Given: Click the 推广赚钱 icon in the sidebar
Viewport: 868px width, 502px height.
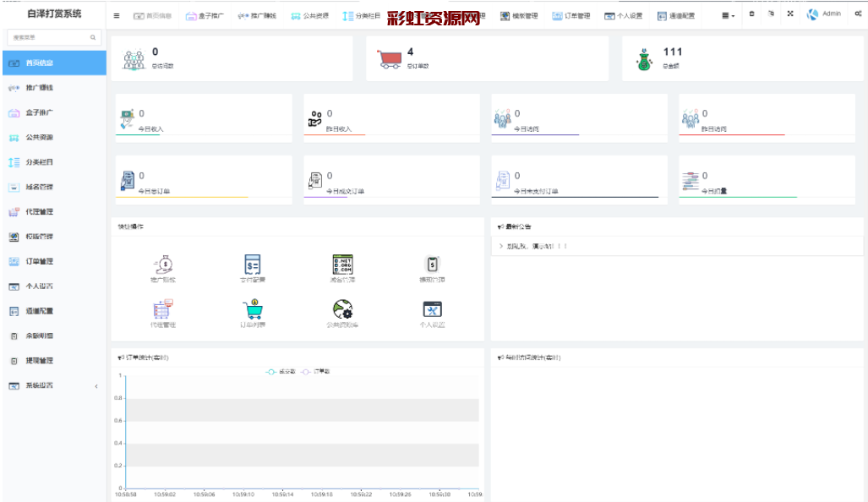Looking at the screenshot, I should [x=14, y=88].
